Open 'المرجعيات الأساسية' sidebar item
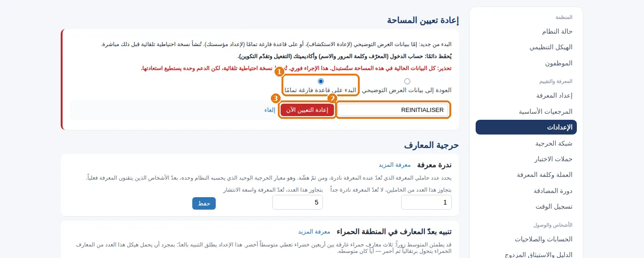 [x=526, y=111]
